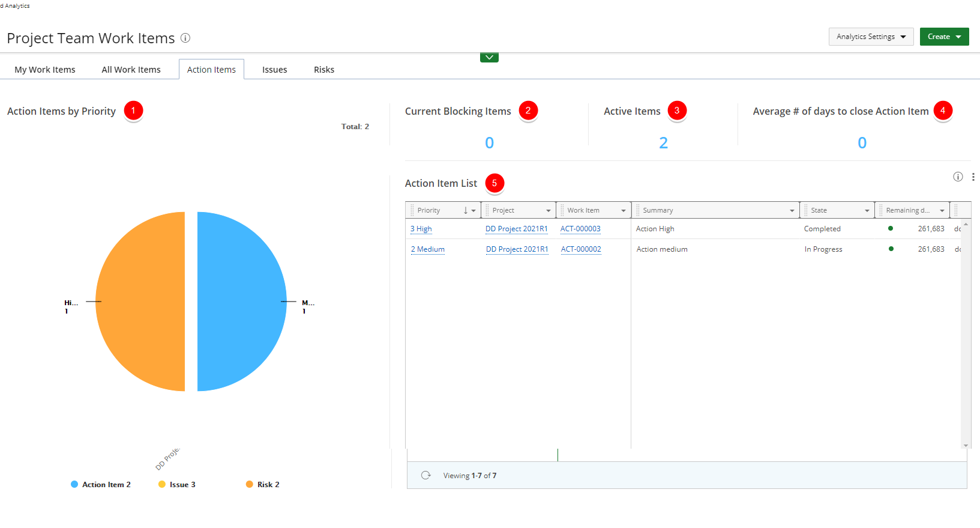980x528 pixels.
Task: Switch to the All Work Items tab
Action: click(131, 70)
